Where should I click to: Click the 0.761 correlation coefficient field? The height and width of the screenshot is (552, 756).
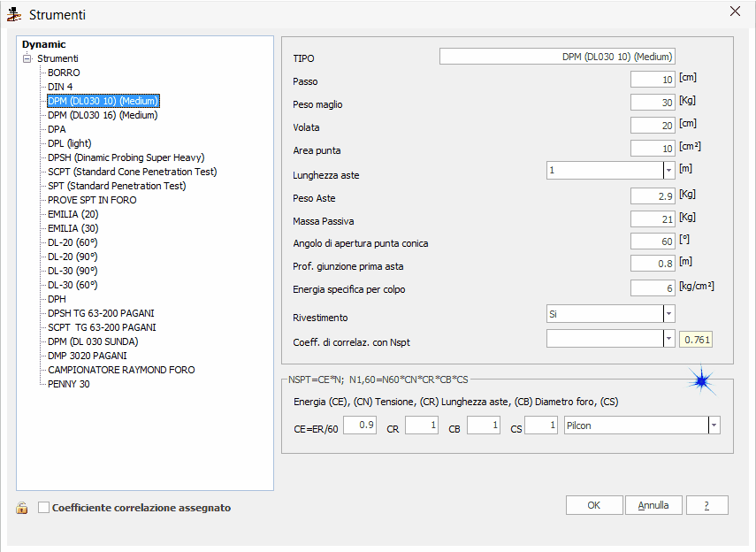(x=696, y=340)
